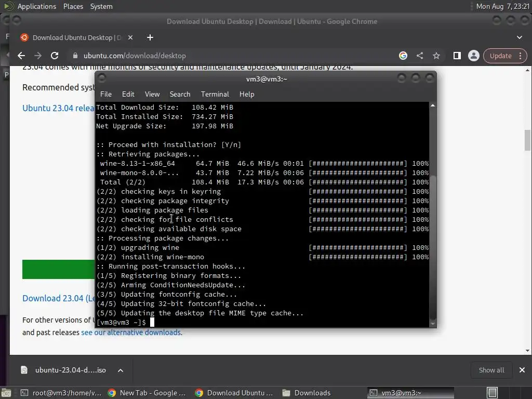
Task: Click the 'installing wine-mono' progress line
Action: click(x=262, y=257)
